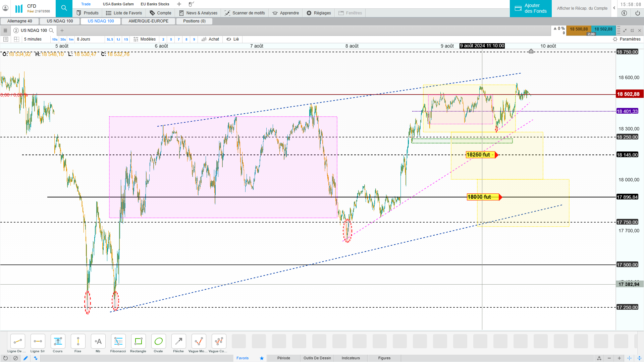Click the Ajouter des Fonds button
Screen dimensions: 644x362
coord(531,8)
